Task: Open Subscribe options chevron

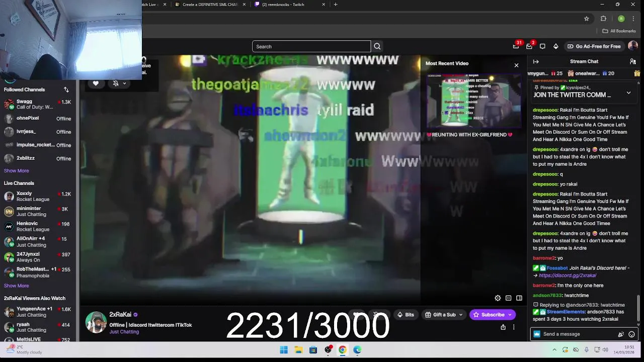Action: point(510,315)
